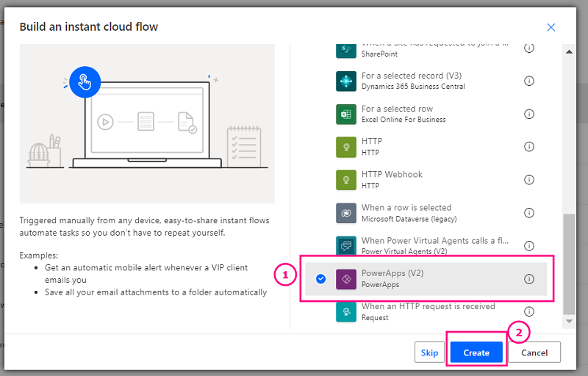Click the Cancel button
This screenshot has width=588, height=376.
tap(534, 352)
